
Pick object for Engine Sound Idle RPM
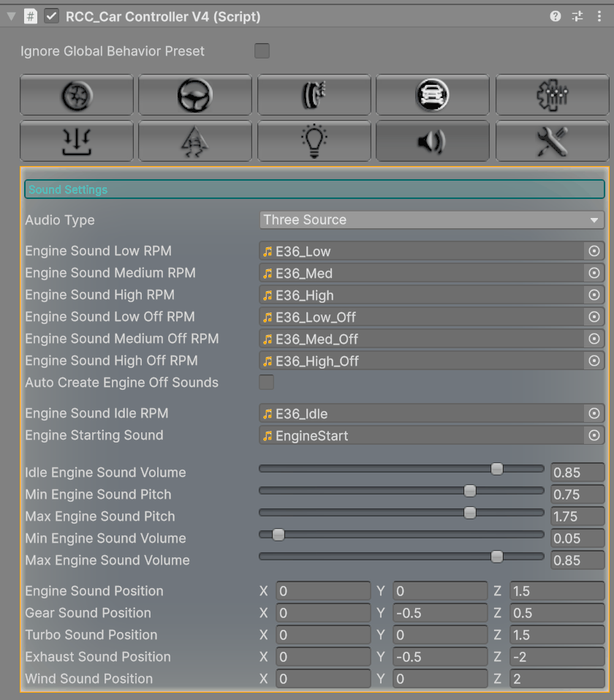594,413
